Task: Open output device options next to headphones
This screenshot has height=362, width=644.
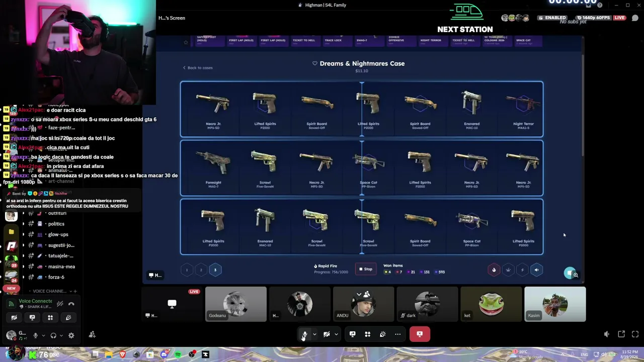Action: pyautogui.click(x=61, y=335)
